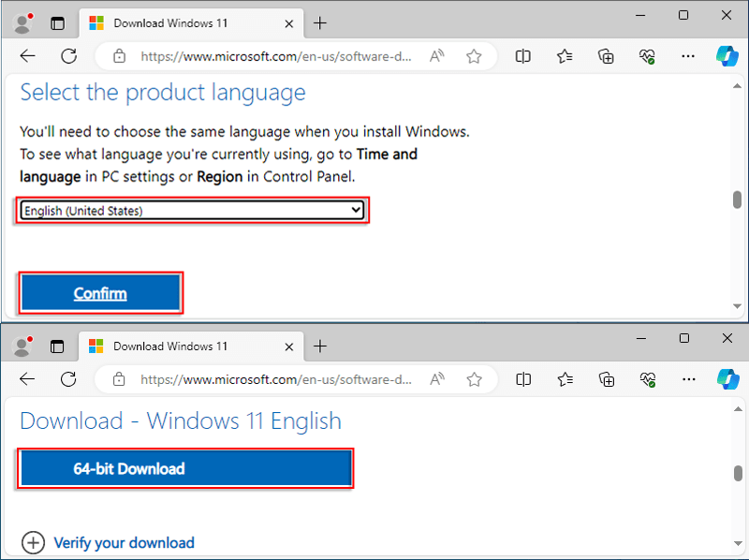Close the Download Windows 11 tab in bottom window
Image resolution: width=749 pixels, height=560 pixels.
[x=288, y=346]
